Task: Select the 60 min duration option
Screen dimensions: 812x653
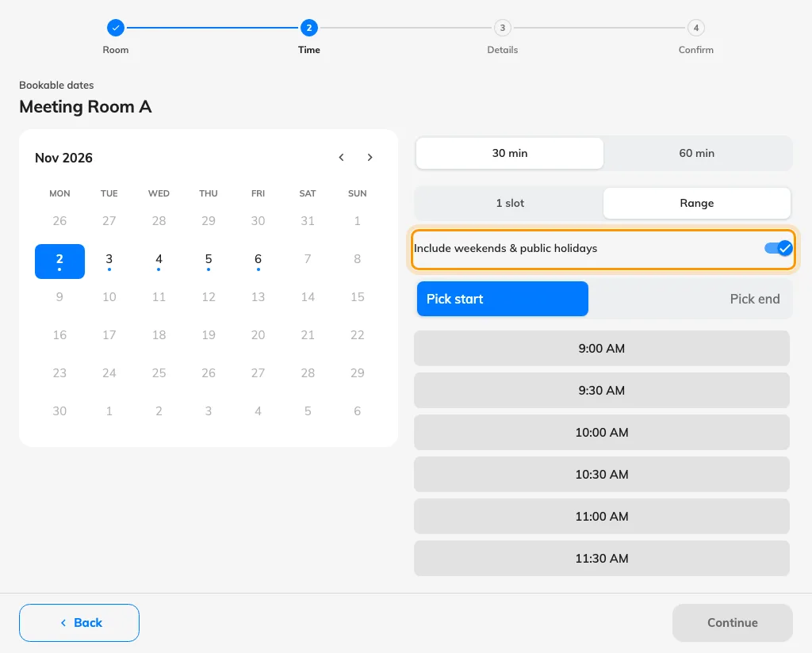Action: [x=696, y=153]
